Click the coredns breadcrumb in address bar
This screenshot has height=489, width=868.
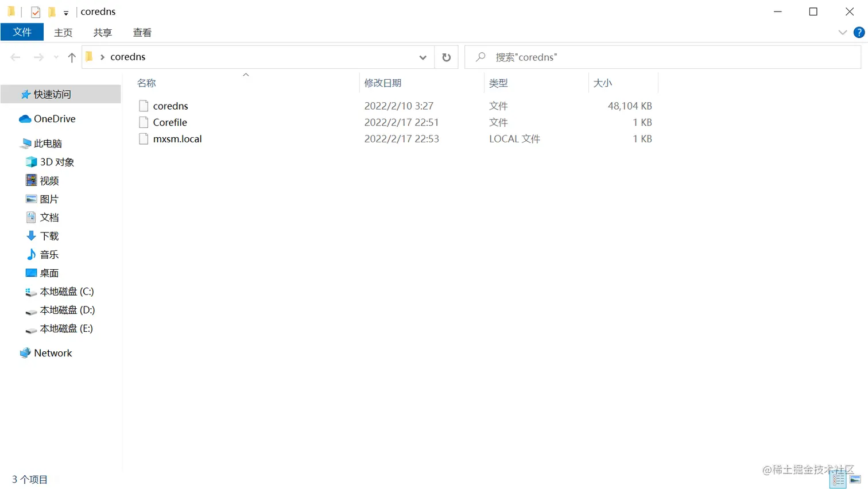(x=128, y=57)
